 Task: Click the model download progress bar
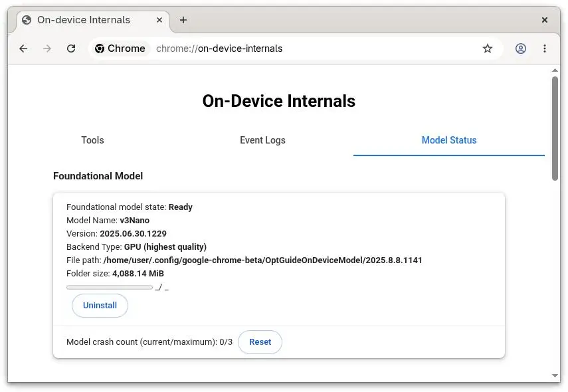pyautogui.click(x=110, y=288)
